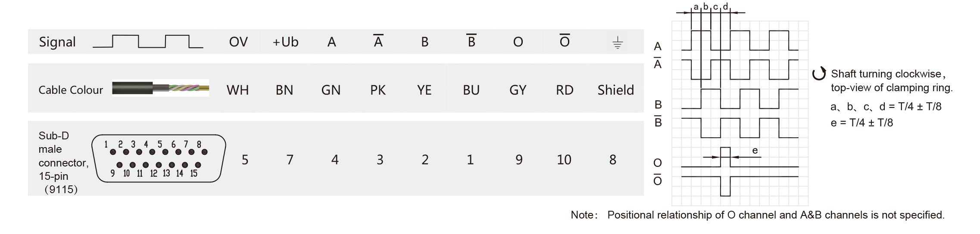Image resolution: width=980 pixels, height=234 pixels.
Task: Select pin number 10 in connector row
Action: point(564,160)
